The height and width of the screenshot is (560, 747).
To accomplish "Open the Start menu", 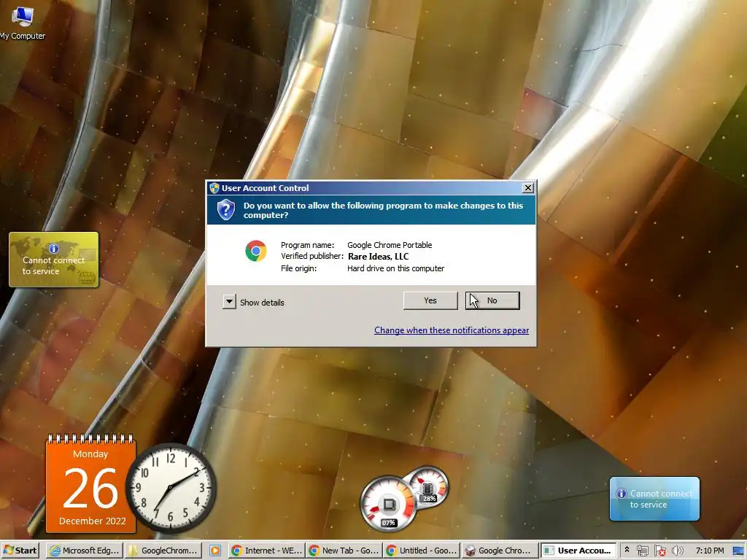I will coord(20,551).
